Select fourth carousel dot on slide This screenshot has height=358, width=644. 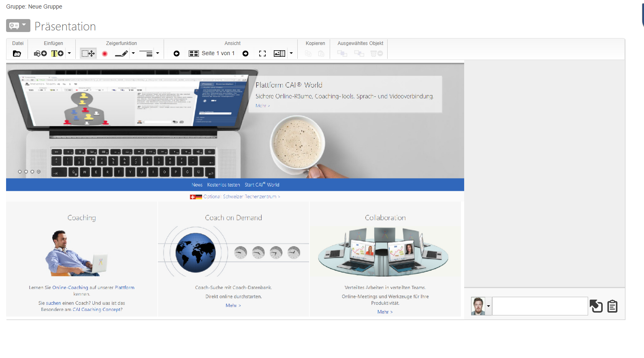[x=39, y=172]
